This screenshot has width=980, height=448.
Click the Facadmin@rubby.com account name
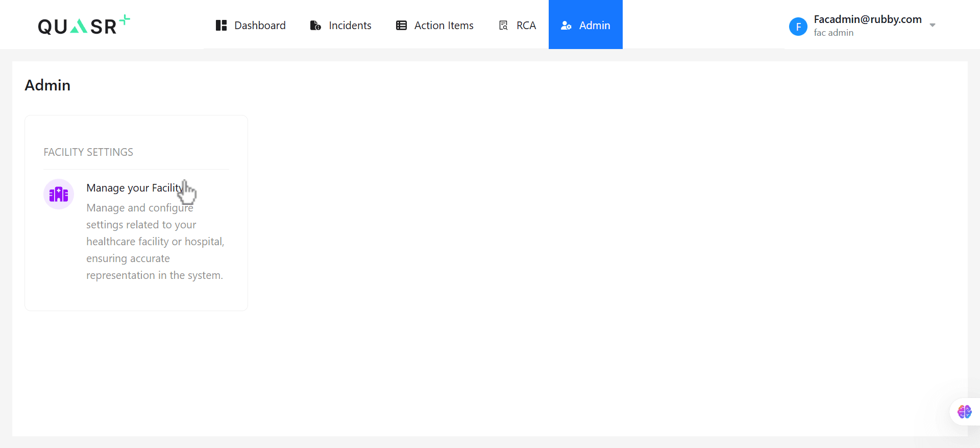(x=868, y=19)
